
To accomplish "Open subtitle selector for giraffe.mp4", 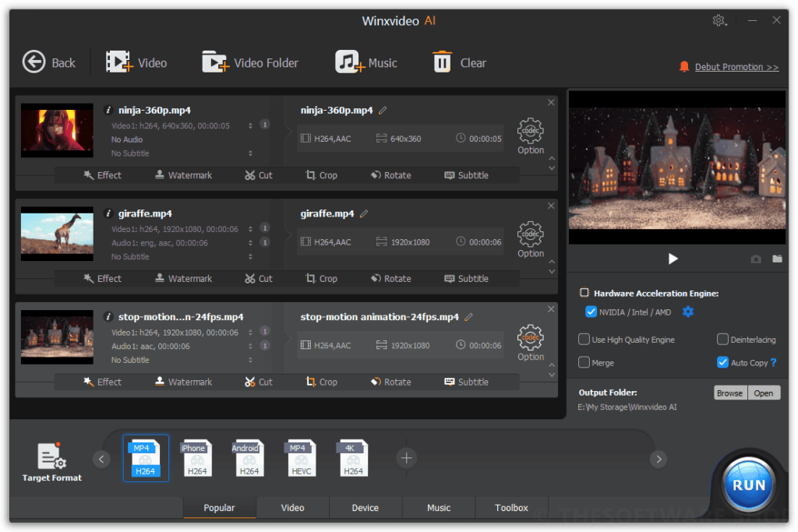I will click(x=250, y=256).
